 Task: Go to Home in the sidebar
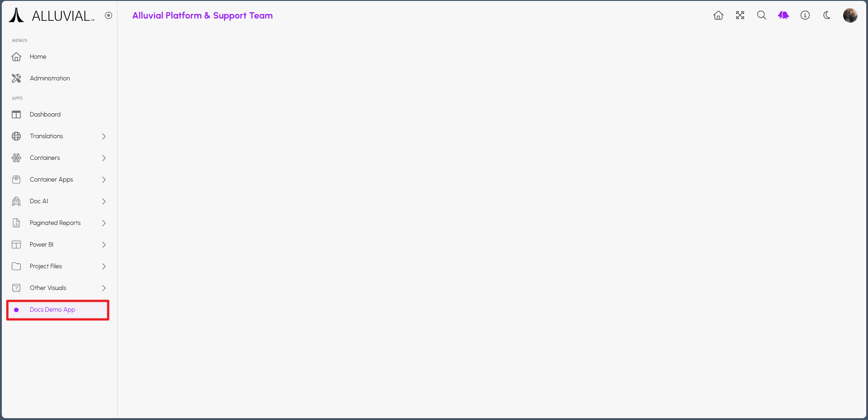point(38,57)
